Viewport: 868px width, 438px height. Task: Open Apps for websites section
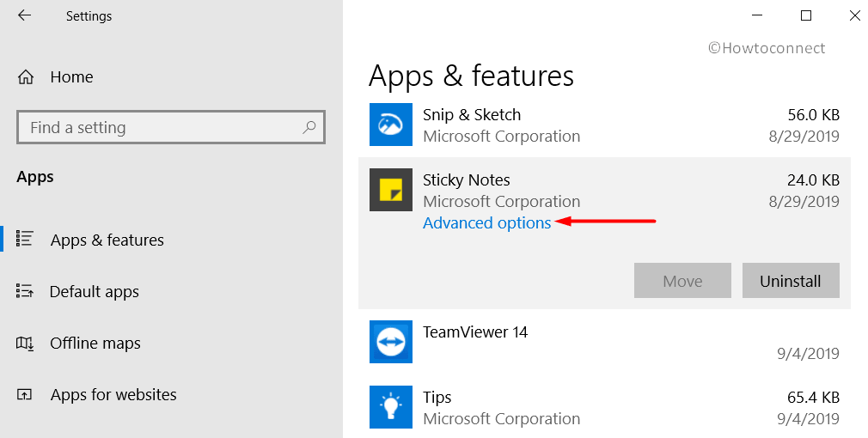coord(113,394)
